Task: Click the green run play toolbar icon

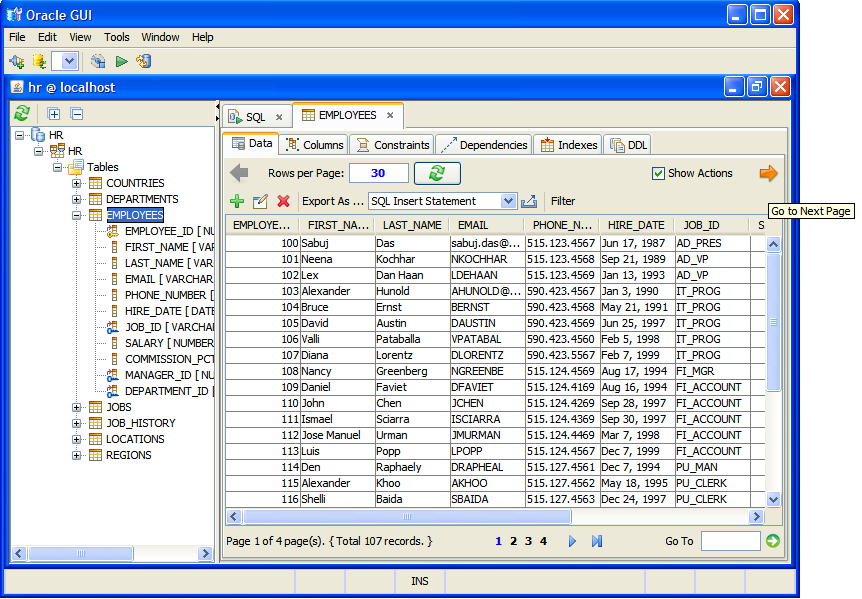Action: coord(121,61)
